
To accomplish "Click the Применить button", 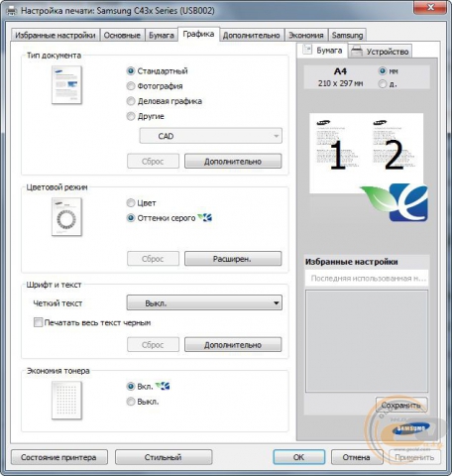I will coord(414,457).
